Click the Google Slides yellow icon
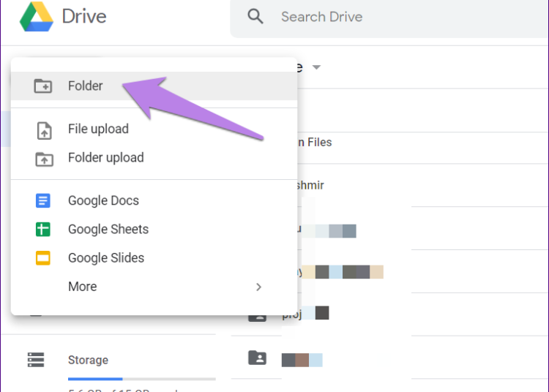Viewport: 549px width, 392px height. [x=43, y=258]
